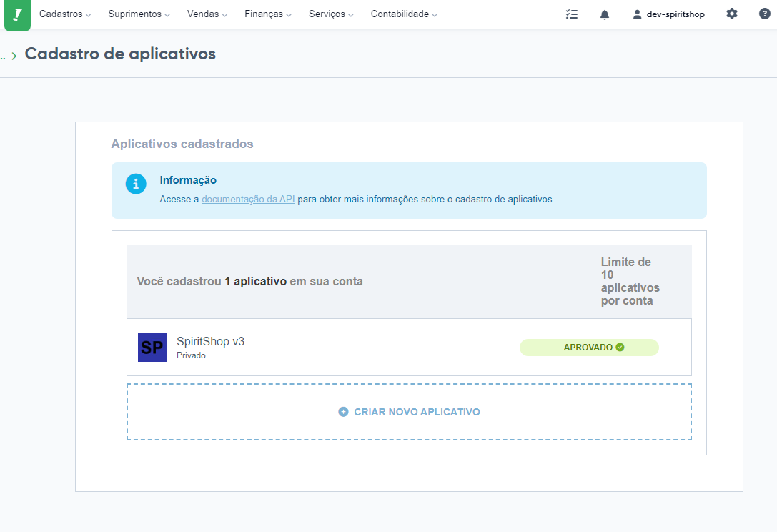The image size is (777, 532).
Task: Open the help question mark icon
Action: coord(765,14)
